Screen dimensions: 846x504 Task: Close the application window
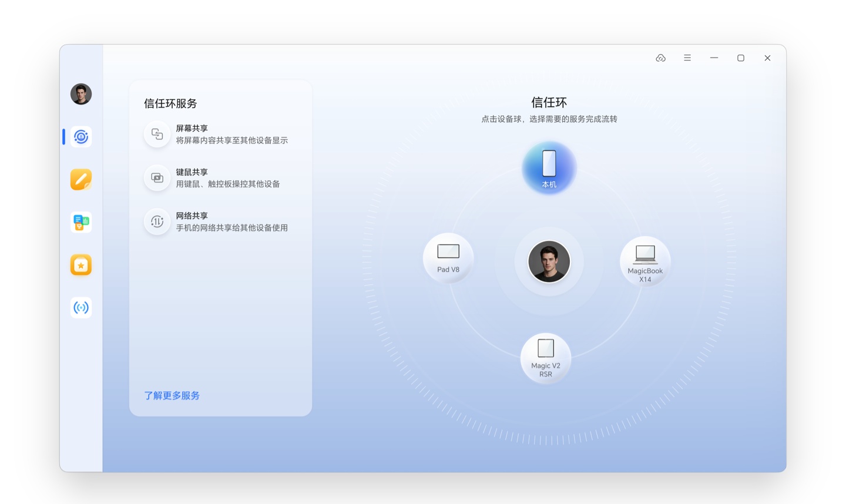(x=767, y=58)
